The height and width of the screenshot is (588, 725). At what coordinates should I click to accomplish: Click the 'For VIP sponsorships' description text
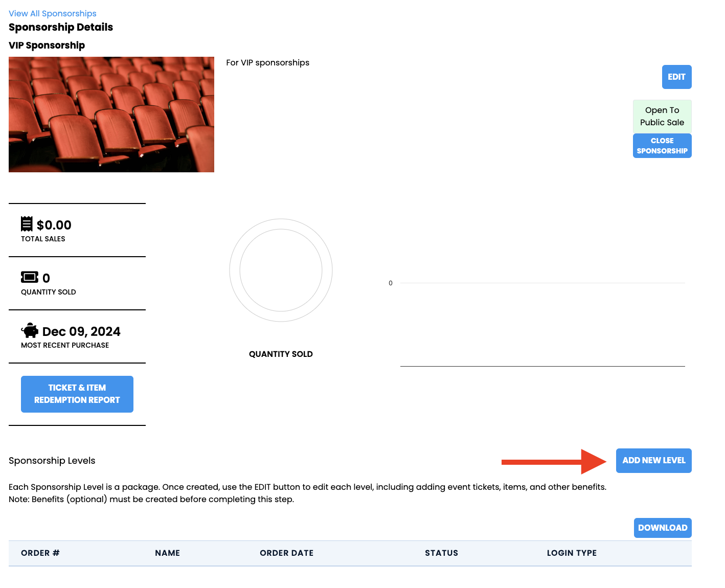pyautogui.click(x=268, y=62)
